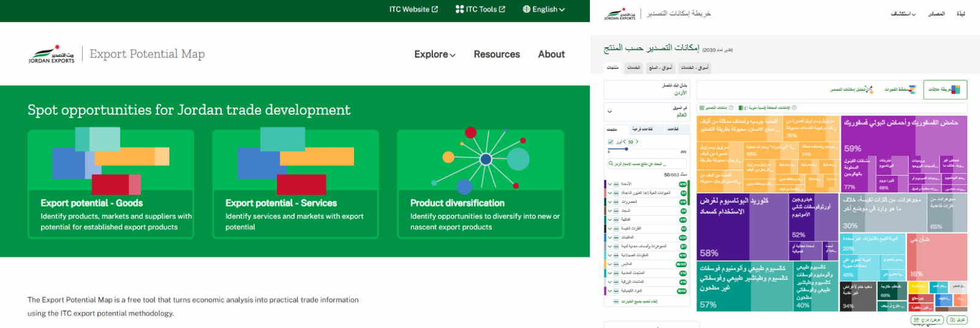This screenshot has width=980, height=328.
Task: Select the export potential analysis network icon
Action: pyautogui.click(x=869, y=90)
